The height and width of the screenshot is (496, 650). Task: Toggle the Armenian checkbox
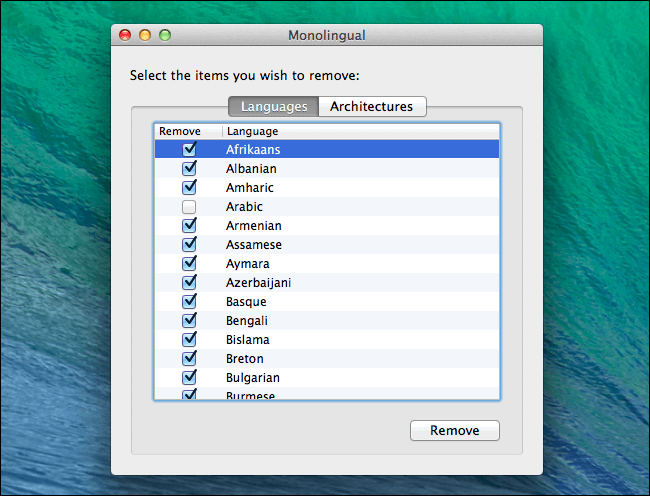[189, 225]
